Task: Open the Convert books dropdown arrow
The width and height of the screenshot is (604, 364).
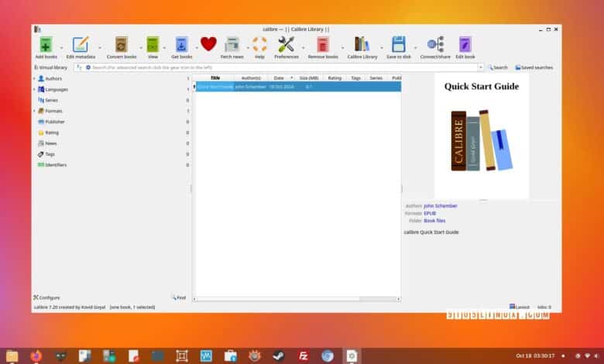Action: 141,48
